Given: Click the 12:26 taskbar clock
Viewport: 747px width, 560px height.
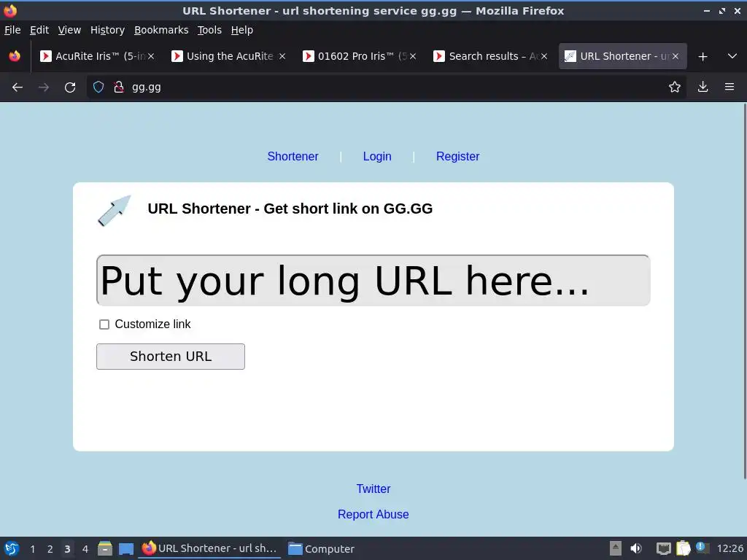Looking at the screenshot, I should coord(729,549).
